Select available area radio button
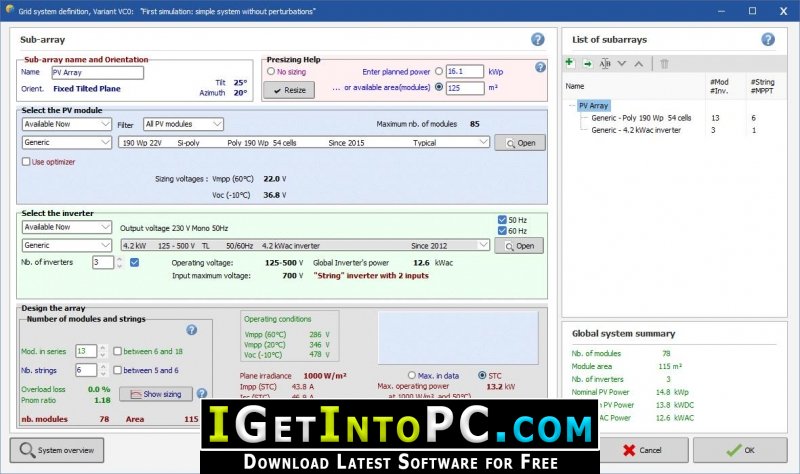 coord(439,87)
